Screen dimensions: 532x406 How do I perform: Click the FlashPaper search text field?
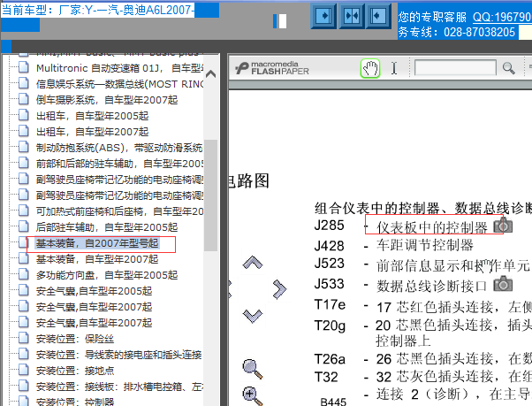(x=455, y=68)
